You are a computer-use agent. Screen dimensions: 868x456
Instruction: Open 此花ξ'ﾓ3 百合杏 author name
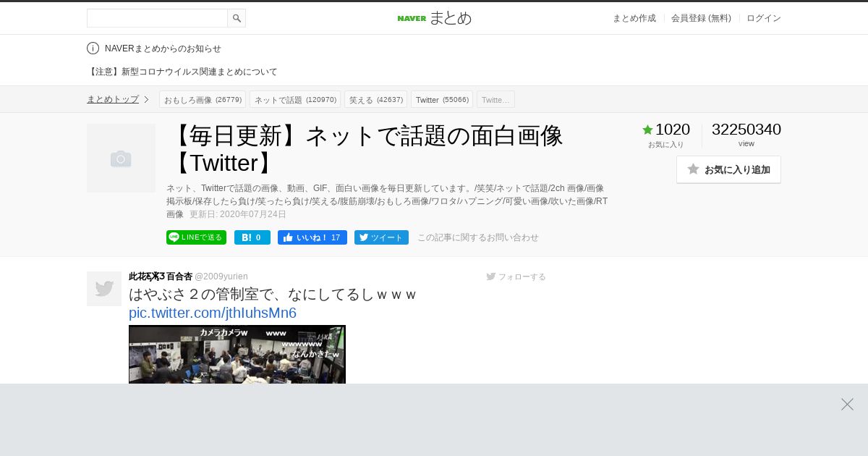coord(161,276)
